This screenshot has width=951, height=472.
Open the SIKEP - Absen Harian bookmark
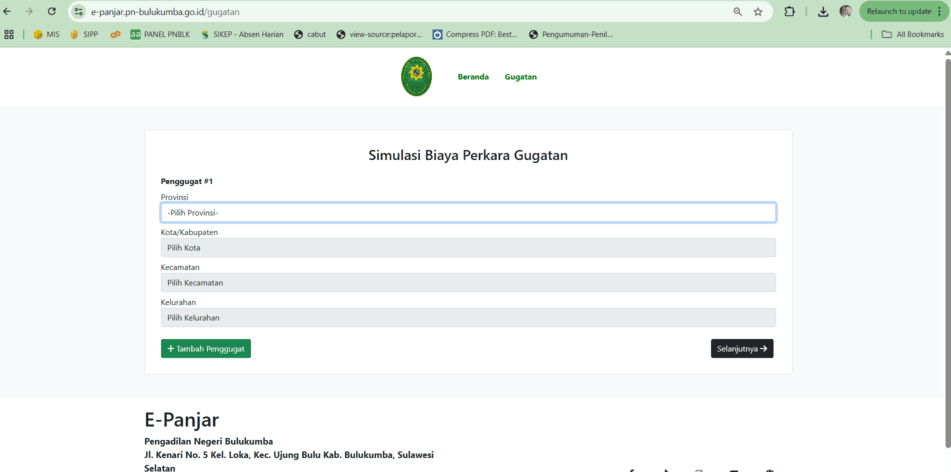pyautogui.click(x=242, y=34)
